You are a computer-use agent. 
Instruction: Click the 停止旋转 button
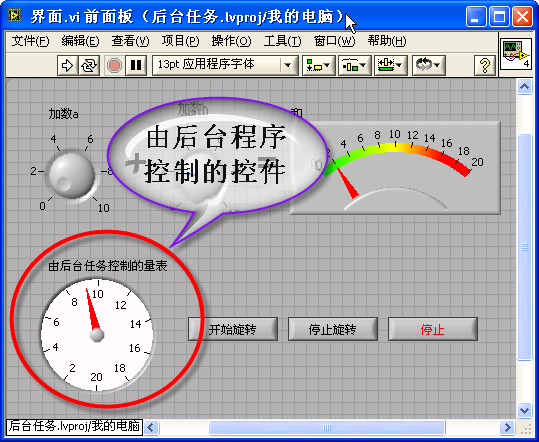(x=332, y=329)
